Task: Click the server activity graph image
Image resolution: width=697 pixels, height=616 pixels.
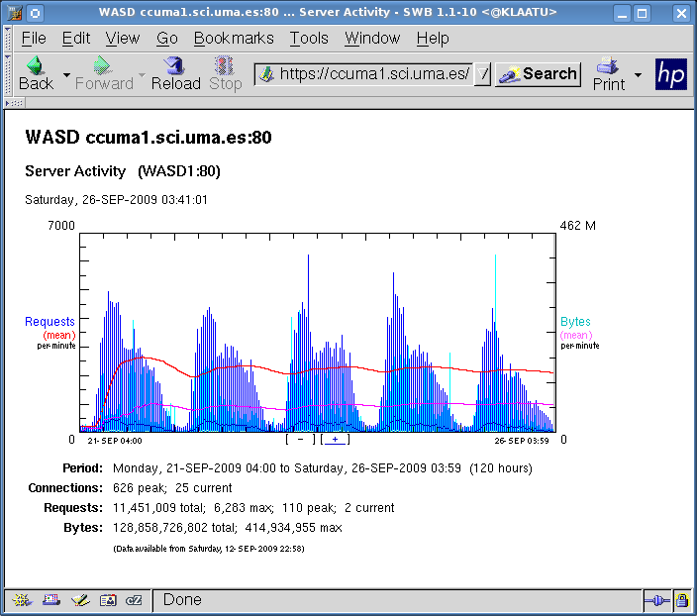Action: coord(318,333)
